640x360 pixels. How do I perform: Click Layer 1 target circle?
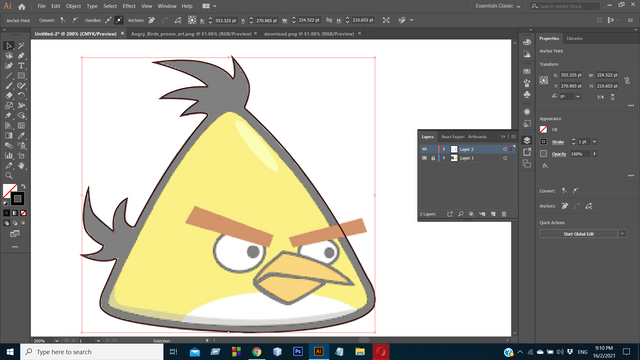click(505, 158)
